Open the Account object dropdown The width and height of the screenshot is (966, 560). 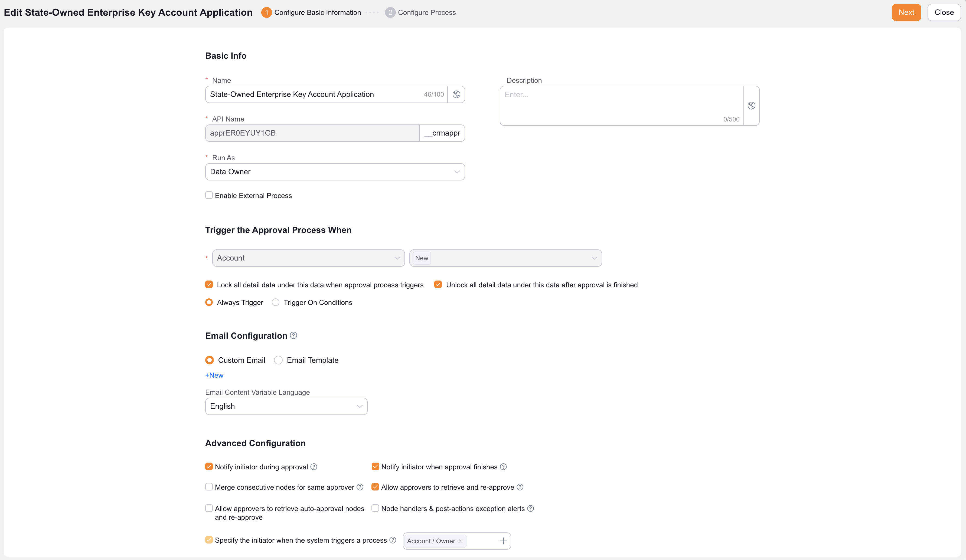[x=309, y=258]
